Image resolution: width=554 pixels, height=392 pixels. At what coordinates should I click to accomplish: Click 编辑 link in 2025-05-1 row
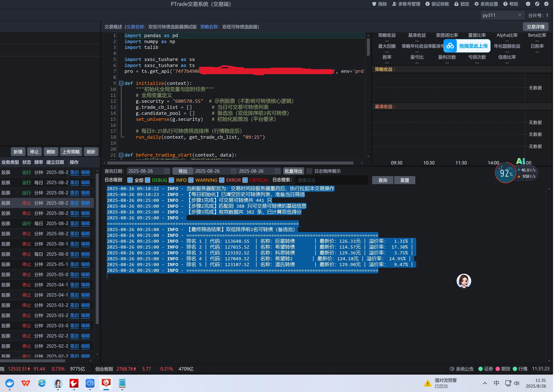click(x=85, y=264)
